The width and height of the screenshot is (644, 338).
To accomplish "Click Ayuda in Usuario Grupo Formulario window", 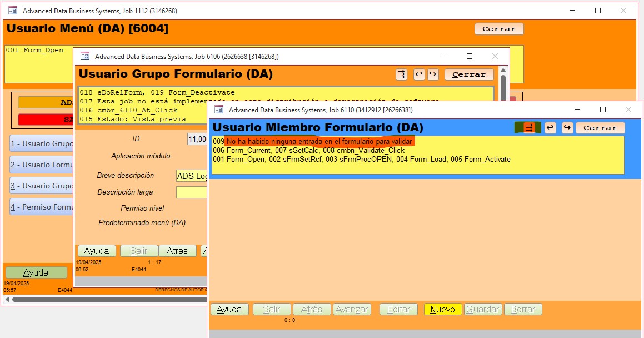I will 97,251.
